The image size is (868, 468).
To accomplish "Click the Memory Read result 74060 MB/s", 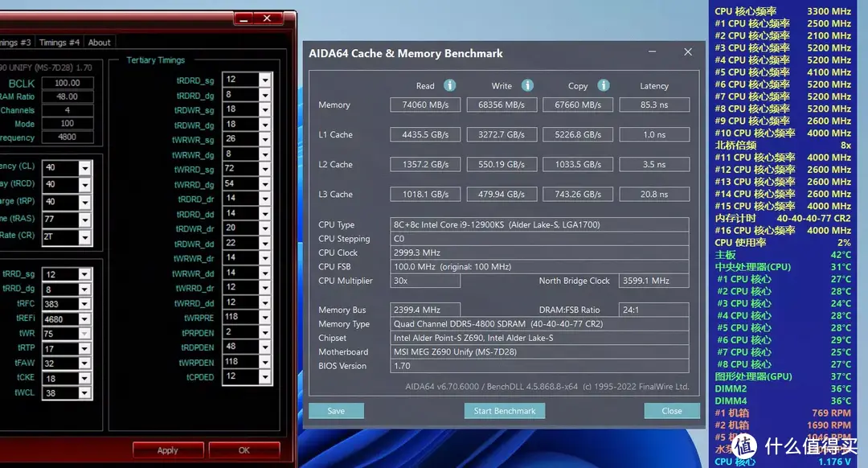I will tap(425, 105).
